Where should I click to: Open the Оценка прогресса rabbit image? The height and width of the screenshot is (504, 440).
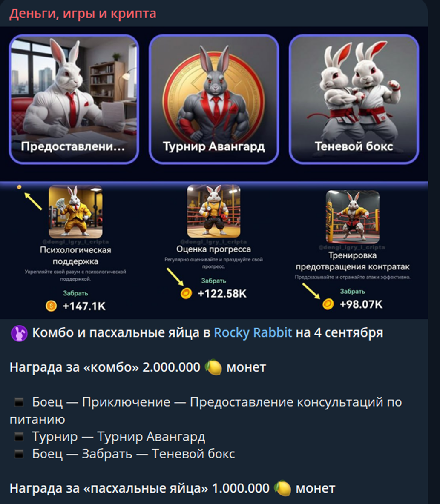click(213, 211)
